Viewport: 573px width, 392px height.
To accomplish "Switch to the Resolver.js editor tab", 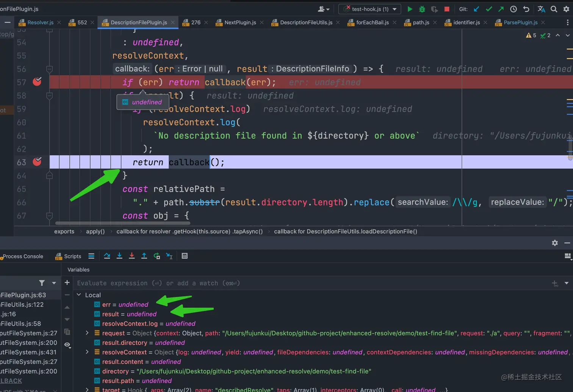I will click(x=40, y=22).
